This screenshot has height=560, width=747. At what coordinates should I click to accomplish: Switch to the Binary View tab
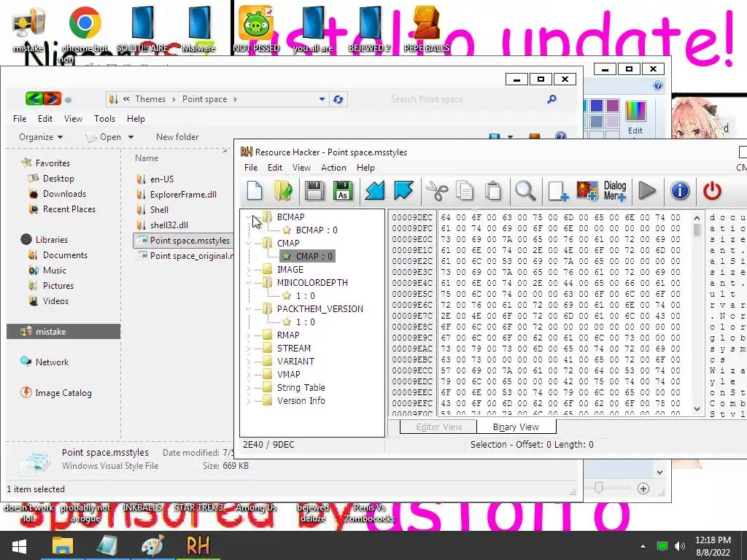pyautogui.click(x=516, y=427)
